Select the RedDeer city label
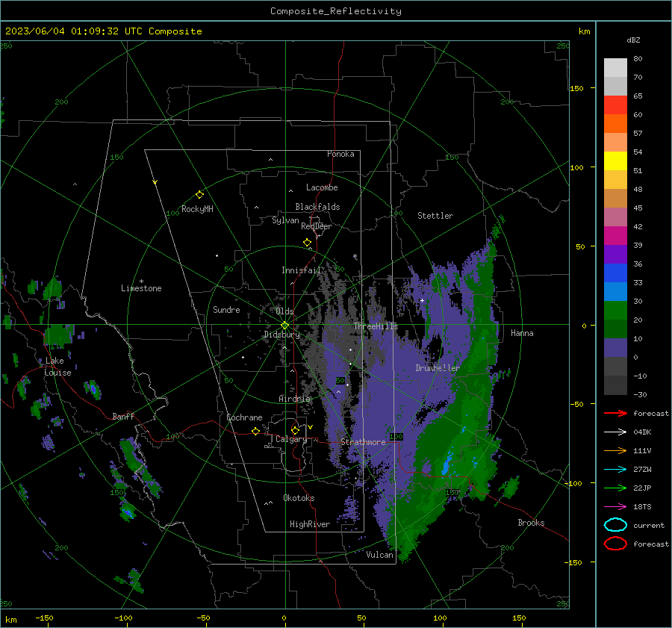 click(317, 226)
